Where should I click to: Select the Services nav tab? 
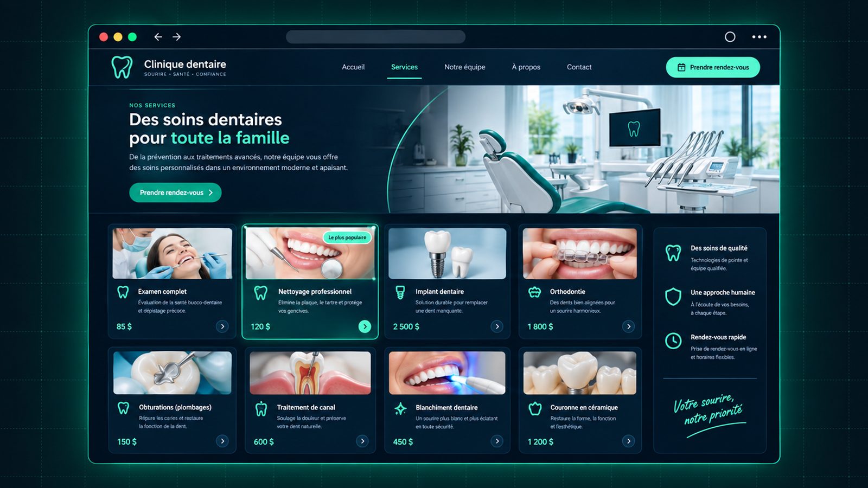coord(404,67)
